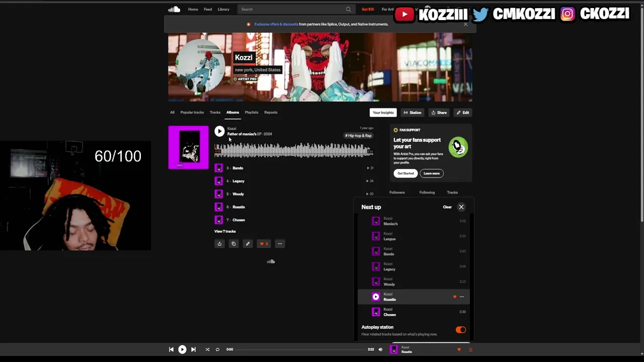Skip to the previous track

coord(171,349)
